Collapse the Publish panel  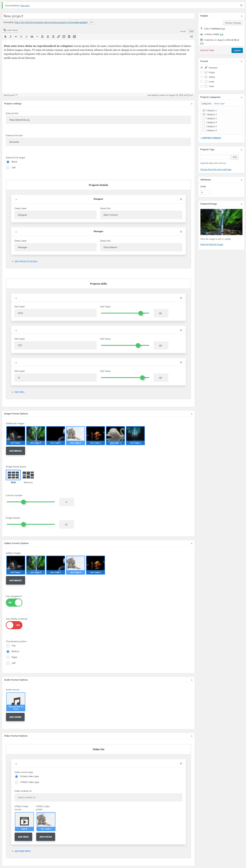pyautogui.click(x=241, y=16)
